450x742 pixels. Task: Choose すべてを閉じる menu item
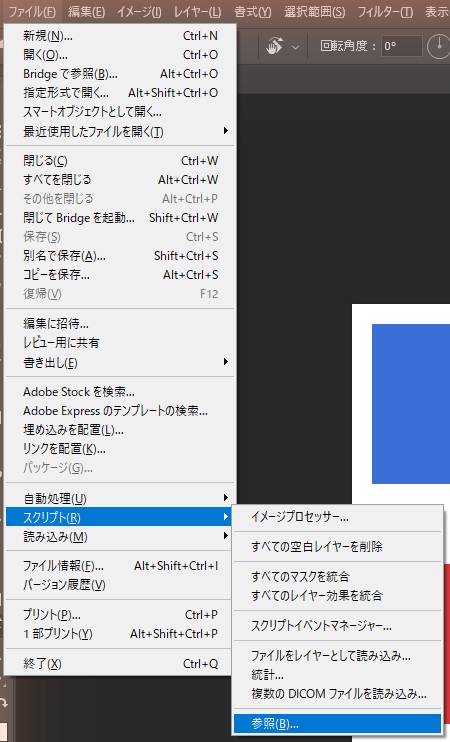pos(120,179)
